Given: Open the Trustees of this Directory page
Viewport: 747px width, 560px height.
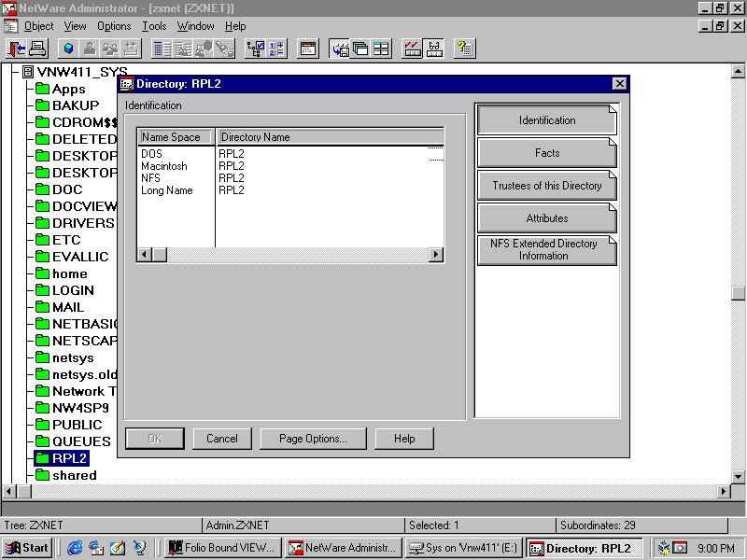Looking at the screenshot, I should [547, 185].
